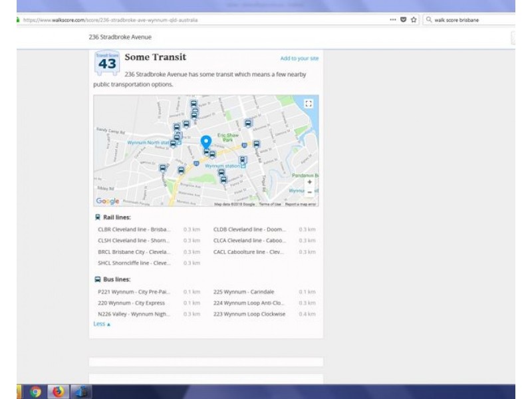Open the Add to your site link
Screen dimensions: 532x399
(x=299, y=59)
